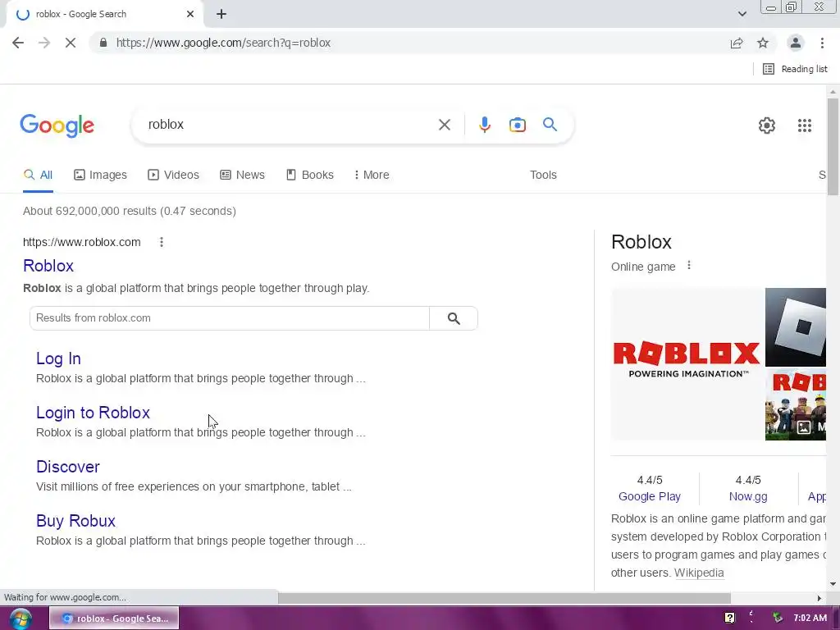Clear the search box text

tap(444, 125)
